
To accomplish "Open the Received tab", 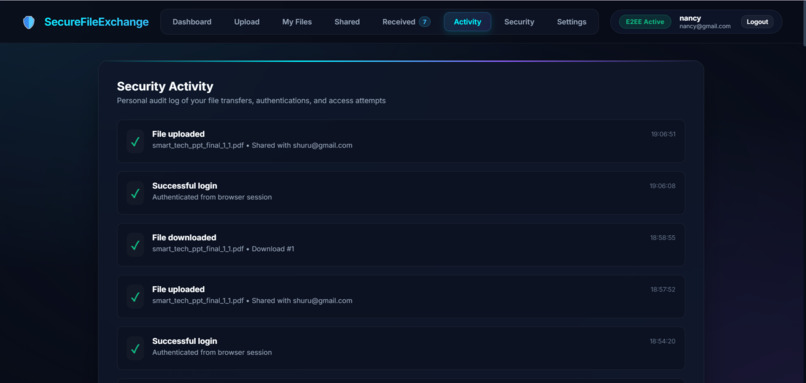I will (x=406, y=22).
